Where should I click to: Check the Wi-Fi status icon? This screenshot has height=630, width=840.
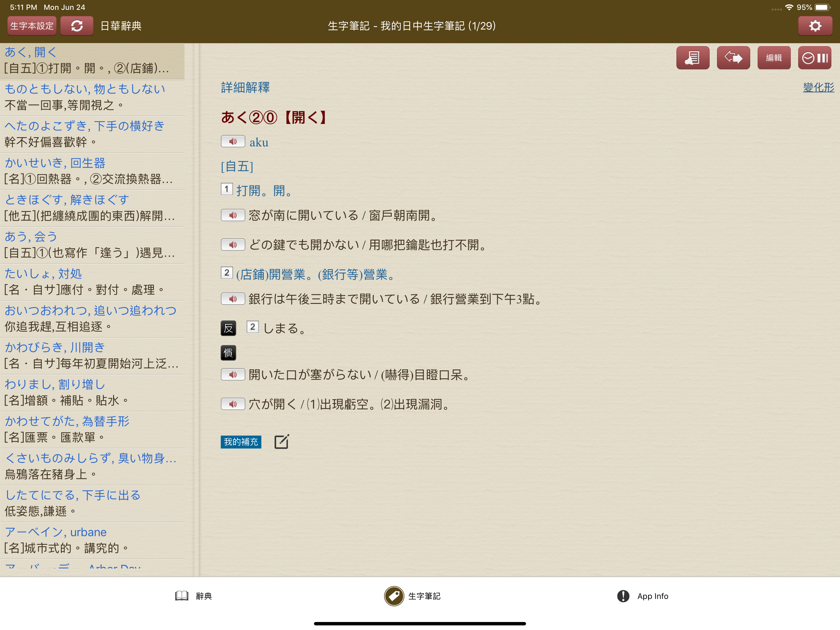(789, 7)
